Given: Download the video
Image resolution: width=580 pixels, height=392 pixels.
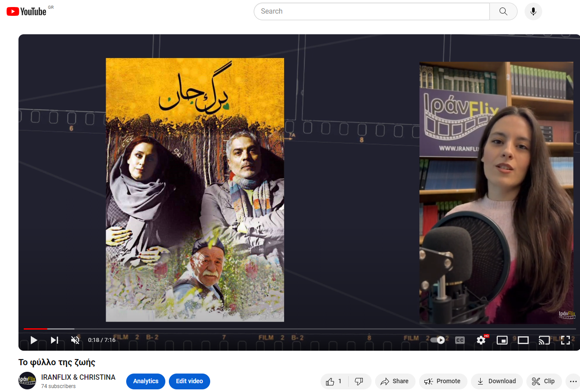Looking at the screenshot, I should click(x=497, y=381).
